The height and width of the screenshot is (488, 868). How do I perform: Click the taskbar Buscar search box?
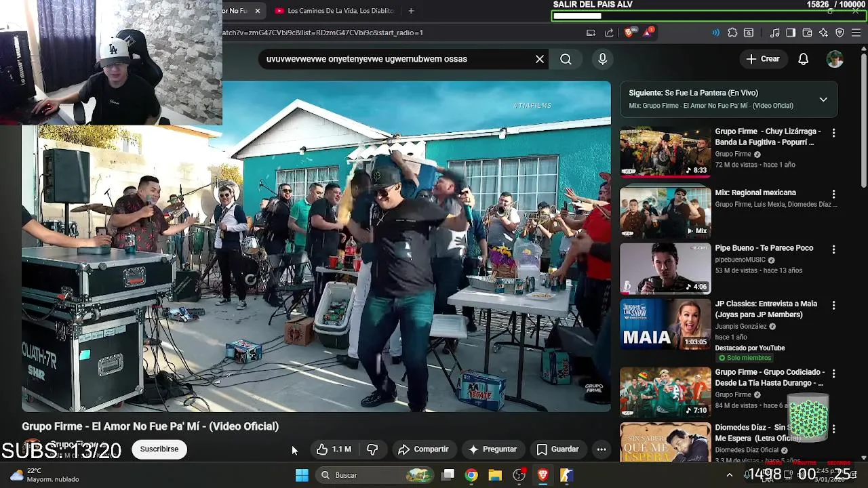coord(376,475)
